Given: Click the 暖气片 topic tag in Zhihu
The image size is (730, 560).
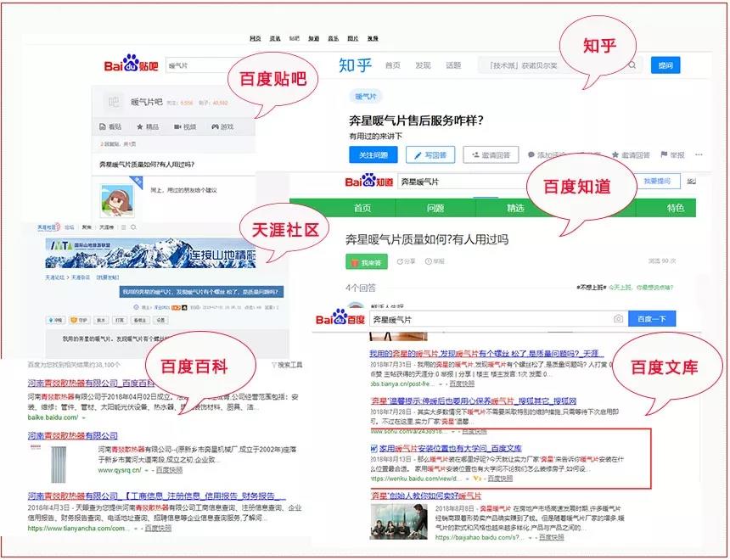Looking at the screenshot, I should 366,97.
